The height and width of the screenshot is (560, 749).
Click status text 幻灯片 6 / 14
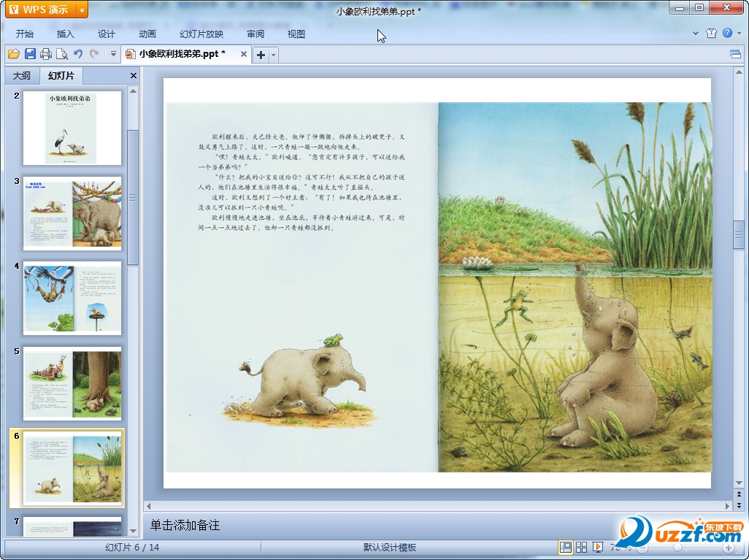click(132, 547)
